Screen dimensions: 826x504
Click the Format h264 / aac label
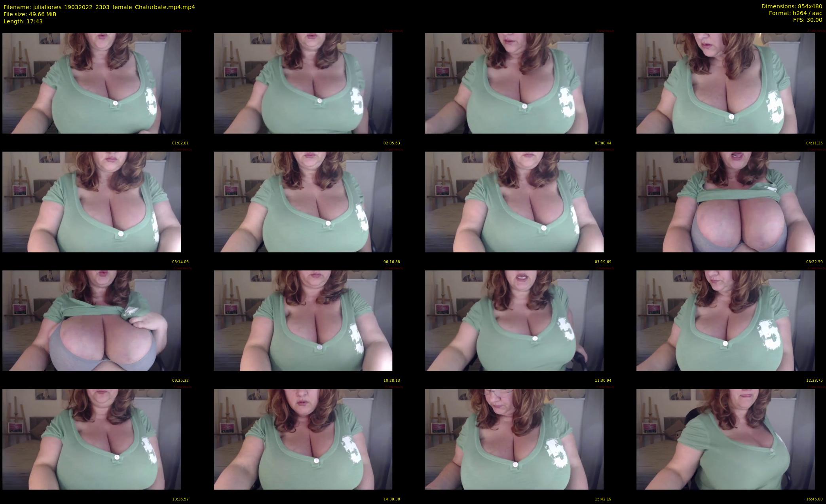coord(795,13)
